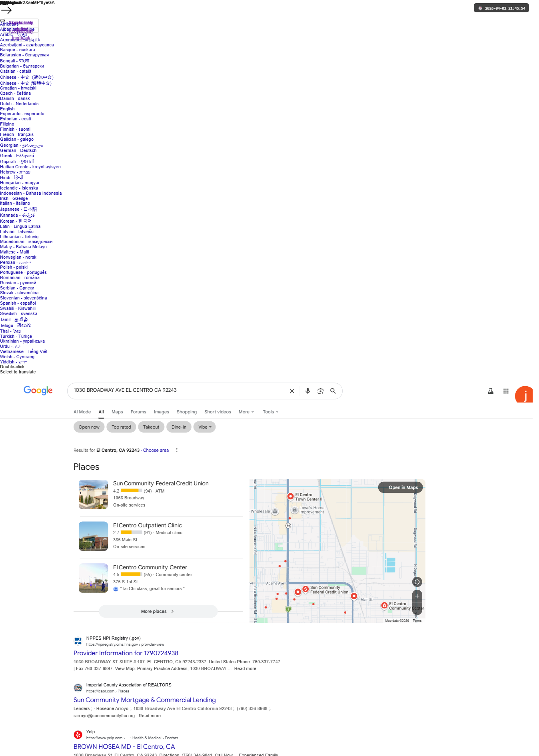Select the El Centro Town Center II map pin
The width and height of the screenshot is (539, 756).
point(290,497)
